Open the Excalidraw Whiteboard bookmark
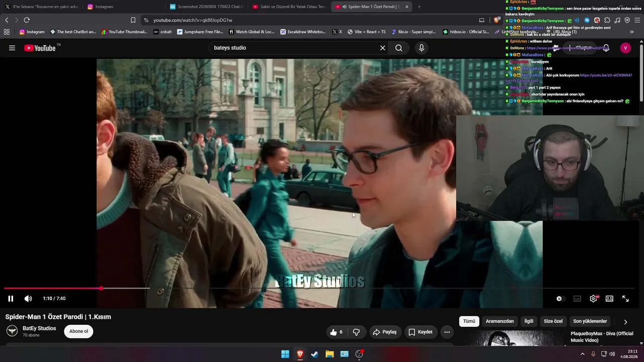644x362 pixels. click(x=303, y=32)
